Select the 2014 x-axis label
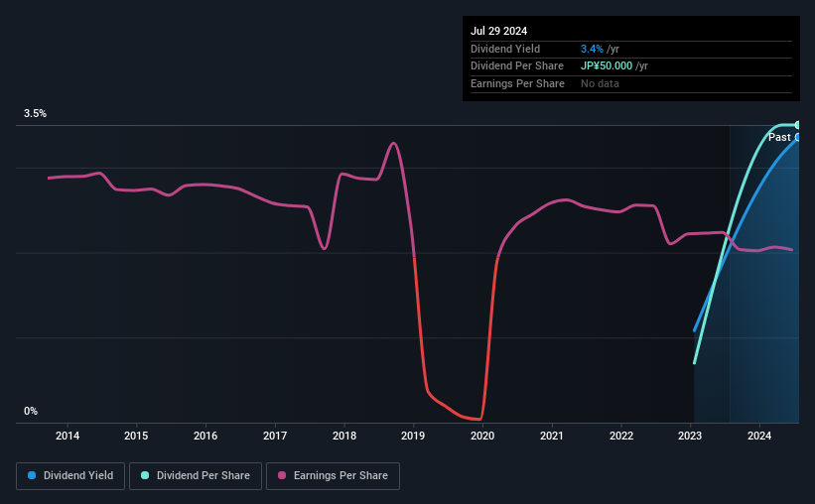 [x=68, y=436]
